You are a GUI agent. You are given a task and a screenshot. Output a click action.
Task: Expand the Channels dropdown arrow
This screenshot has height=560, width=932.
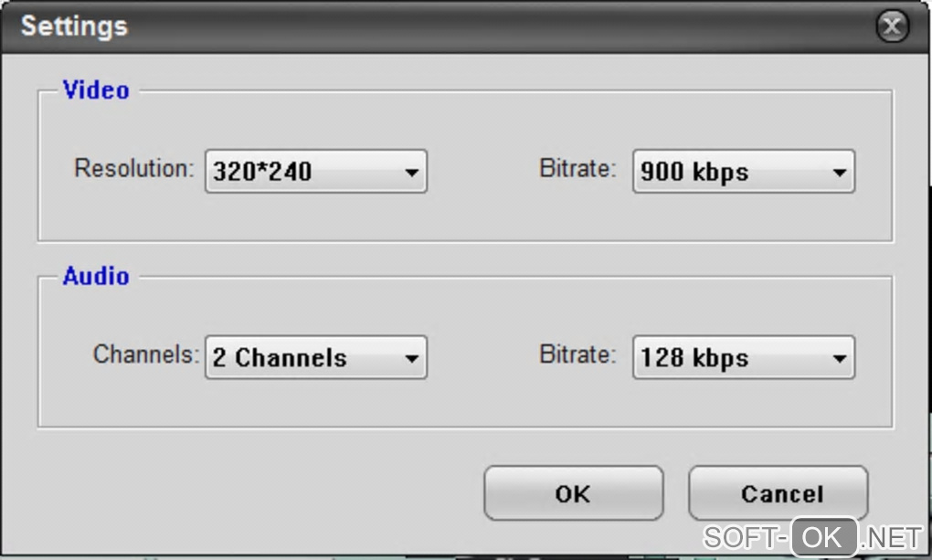(411, 358)
